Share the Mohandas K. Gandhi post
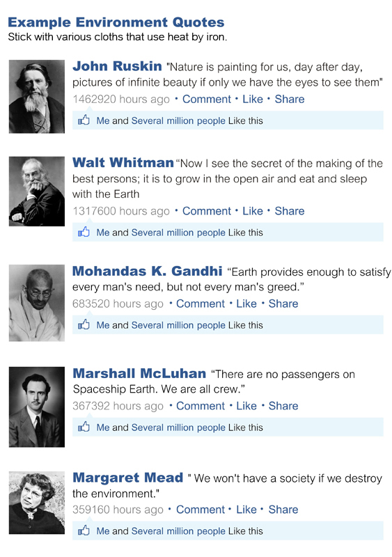392x557 pixels. (283, 304)
